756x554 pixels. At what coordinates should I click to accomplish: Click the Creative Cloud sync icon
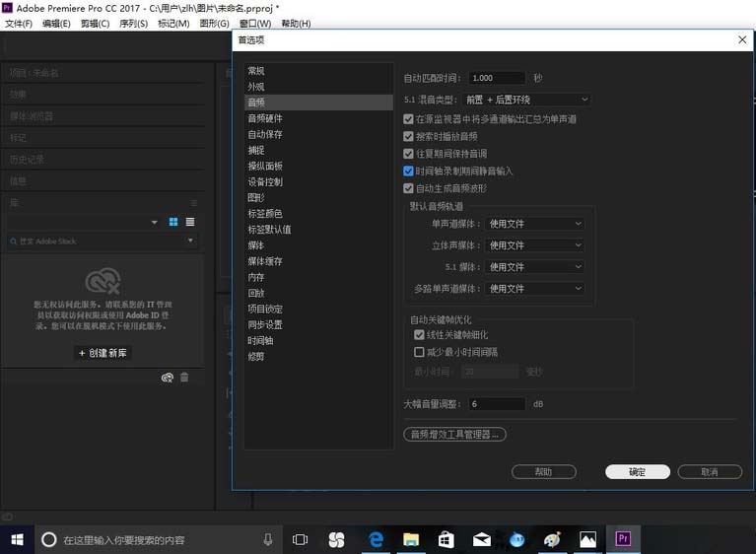(168, 378)
